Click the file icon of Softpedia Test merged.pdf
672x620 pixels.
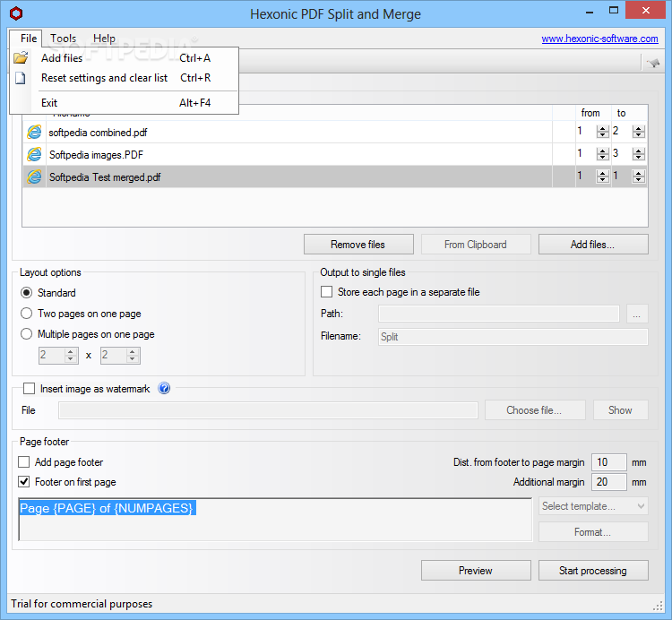click(34, 177)
